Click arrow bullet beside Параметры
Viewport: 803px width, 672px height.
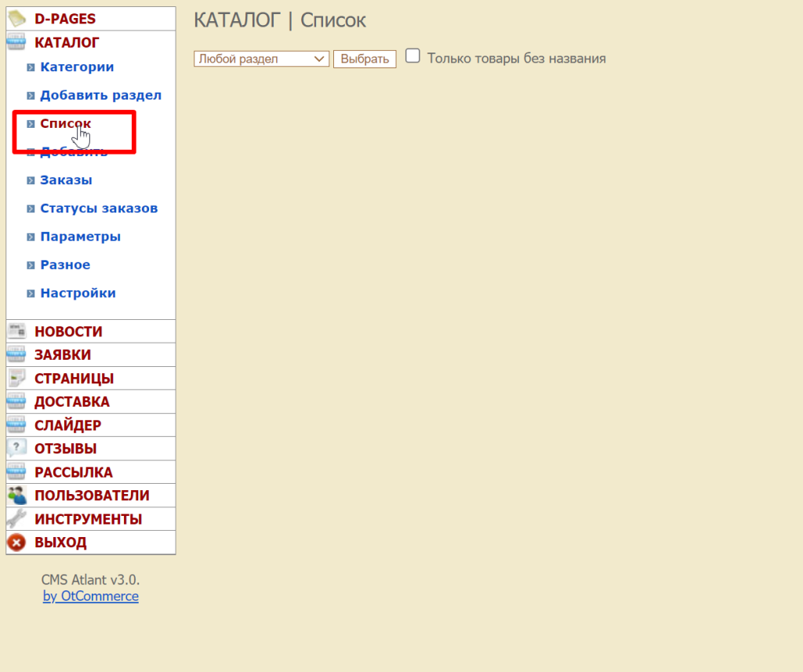pyautogui.click(x=31, y=237)
